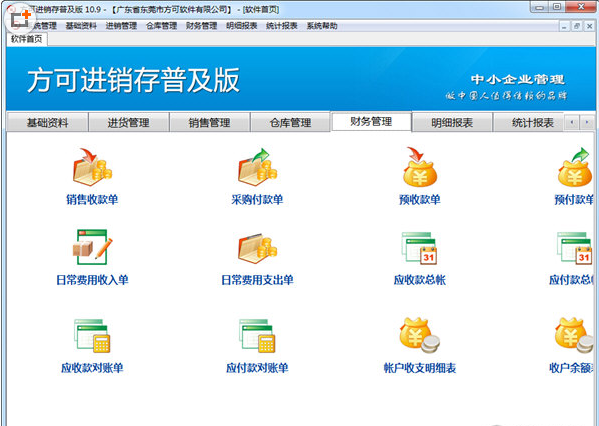Click the 帐户收支明细表 icon
Image resolution: width=599 pixels, height=426 pixels.
419,335
